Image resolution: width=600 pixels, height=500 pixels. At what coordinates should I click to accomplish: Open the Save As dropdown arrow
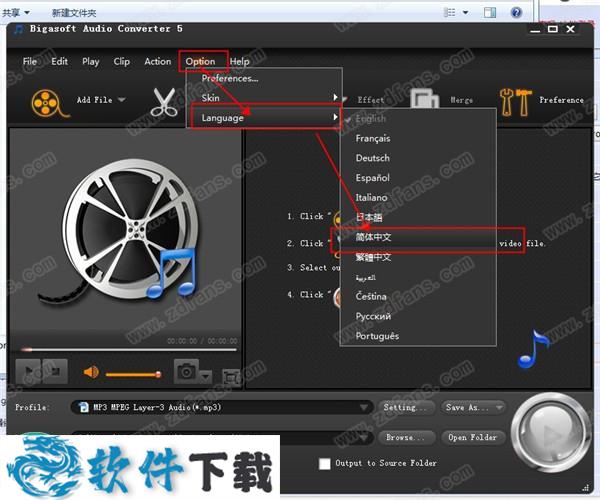coord(499,408)
